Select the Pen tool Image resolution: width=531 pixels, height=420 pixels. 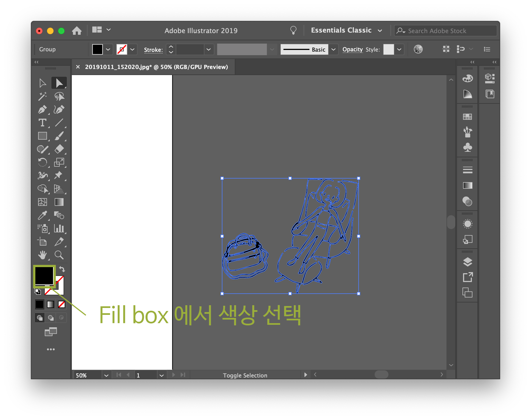[42, 110]
